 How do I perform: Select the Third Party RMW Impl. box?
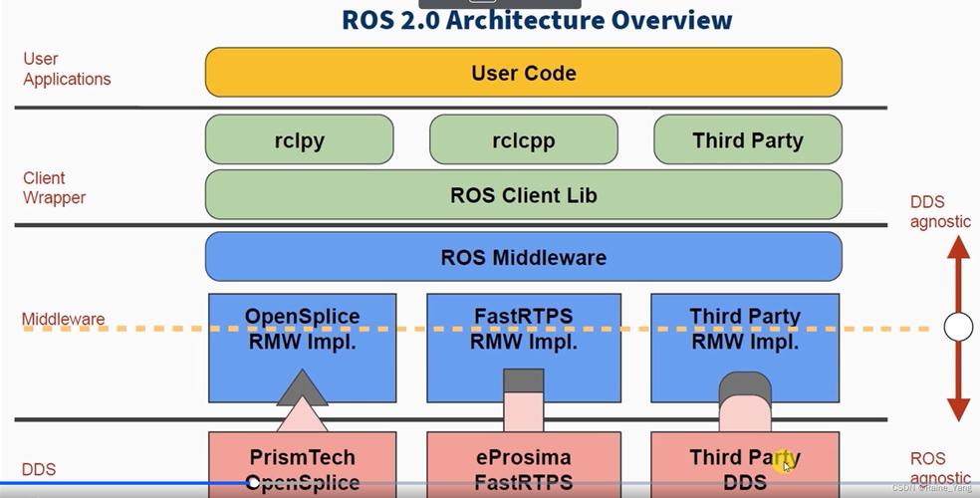click(x=745, y=348)
